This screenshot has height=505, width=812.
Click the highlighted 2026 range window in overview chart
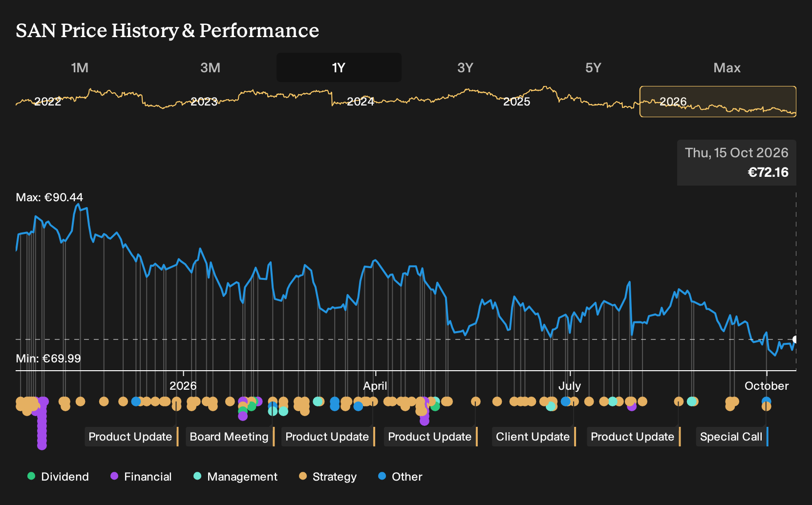coord(718,102)
